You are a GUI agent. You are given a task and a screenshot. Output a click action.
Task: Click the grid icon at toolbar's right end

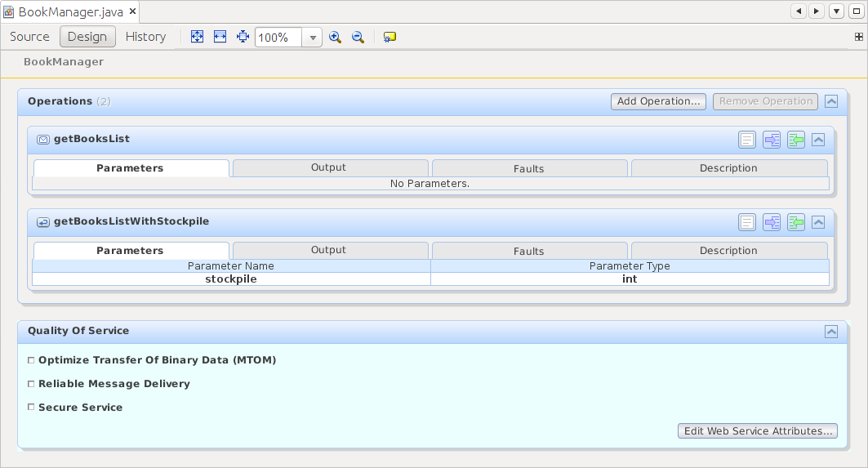click(858, 37)
